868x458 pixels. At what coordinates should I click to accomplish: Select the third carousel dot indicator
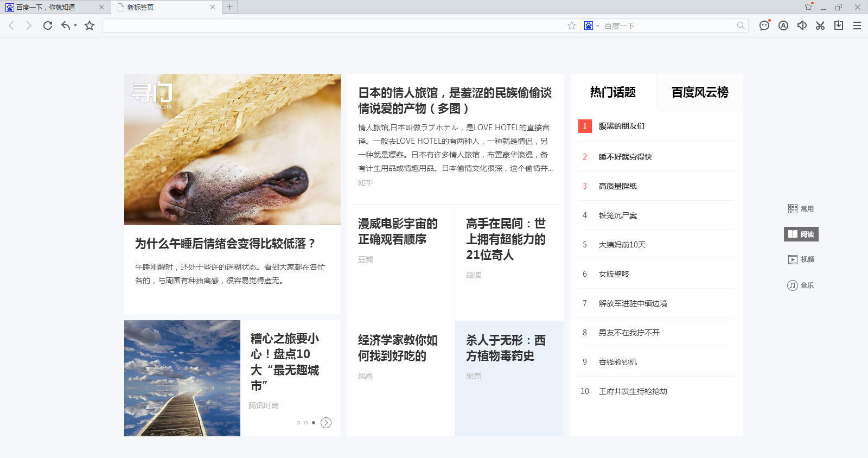point(314,423)
